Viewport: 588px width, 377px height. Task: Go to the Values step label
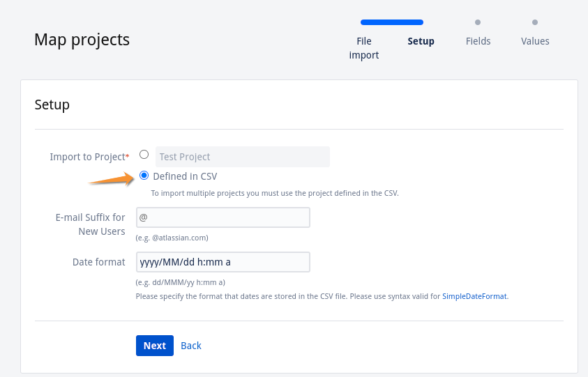tap(535, 41)
